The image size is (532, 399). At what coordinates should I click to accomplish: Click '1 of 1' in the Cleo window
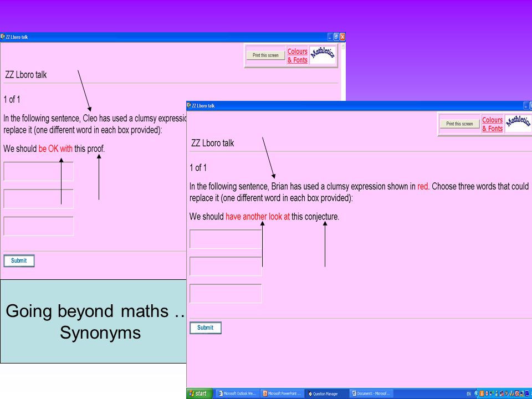(x=12, y=99)
